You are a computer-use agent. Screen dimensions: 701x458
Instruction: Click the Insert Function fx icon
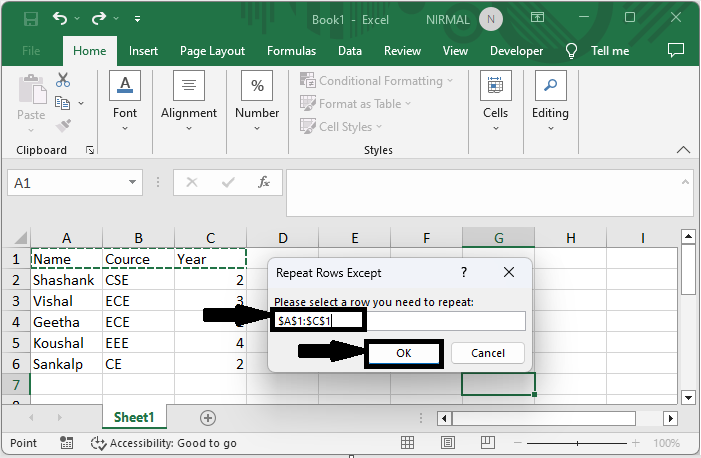pos(264,183)
